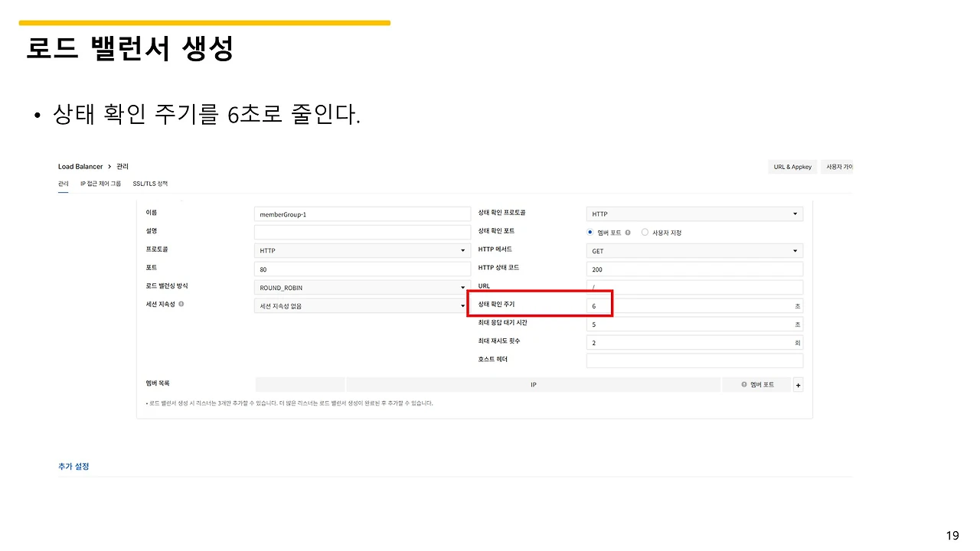The height and width of the screenshot is (551, 980).
Task: Click the URL & Appkey button
Action: (792, 167)
